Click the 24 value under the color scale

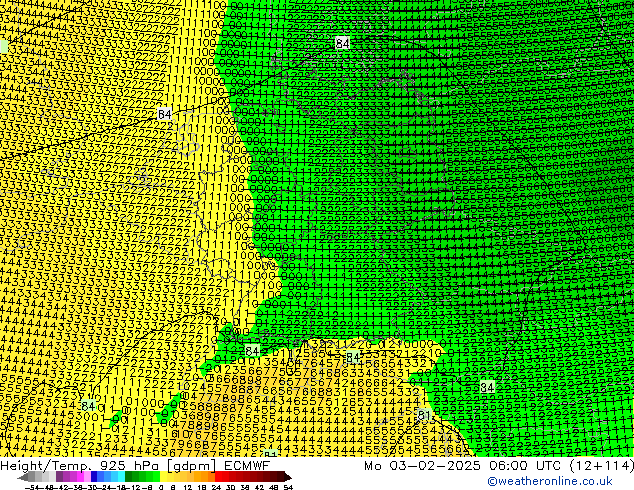[216, 488]
